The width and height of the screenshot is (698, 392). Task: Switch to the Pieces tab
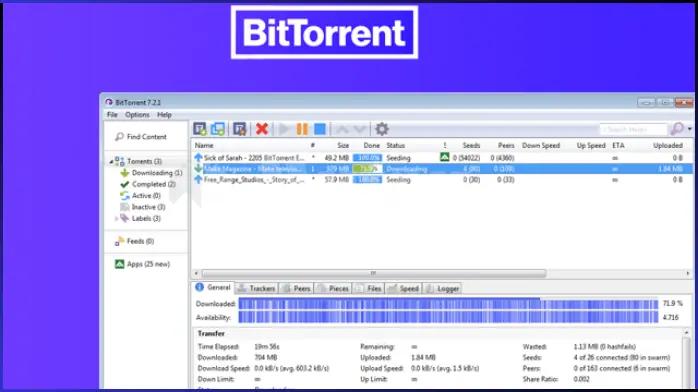coord(333,289)
